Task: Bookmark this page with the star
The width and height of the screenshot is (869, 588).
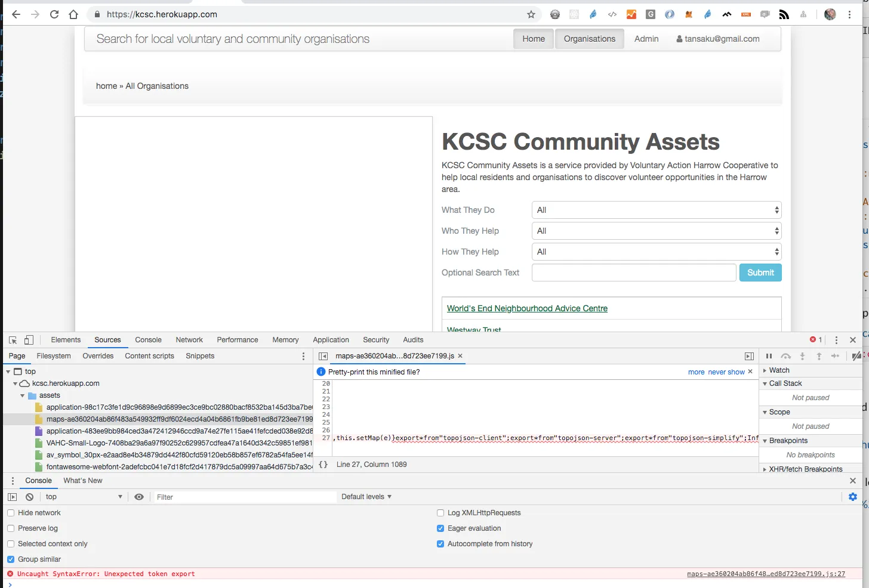Action: click(x=531, y=14)
